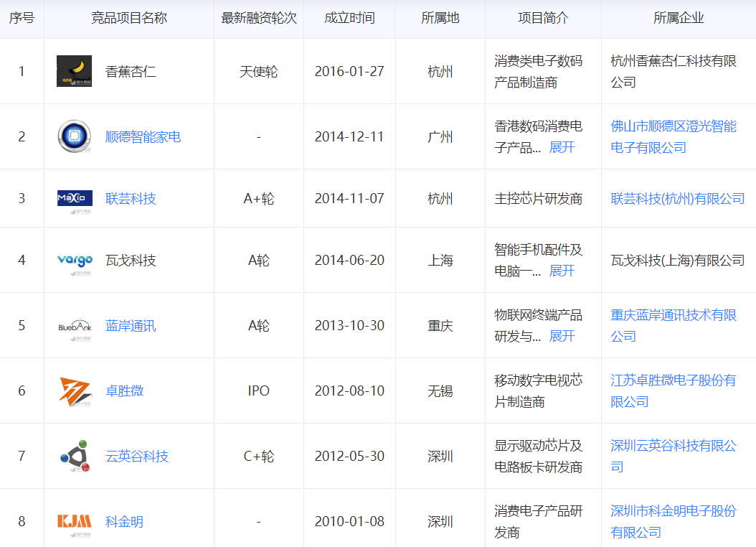Click the 广州 location cell
Image resolution: width=756 pixels, height=547 pixels.
click(440, 136)
